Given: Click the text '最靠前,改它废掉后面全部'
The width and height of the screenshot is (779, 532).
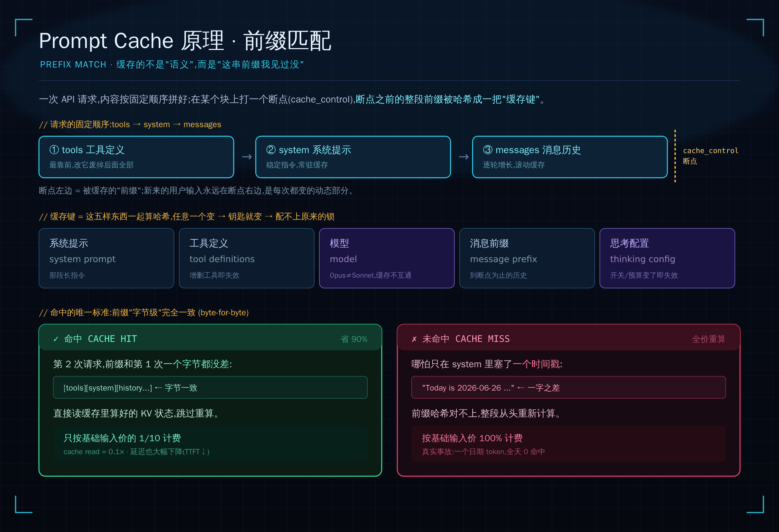Looking at the screenshot, I should point(92,165).
